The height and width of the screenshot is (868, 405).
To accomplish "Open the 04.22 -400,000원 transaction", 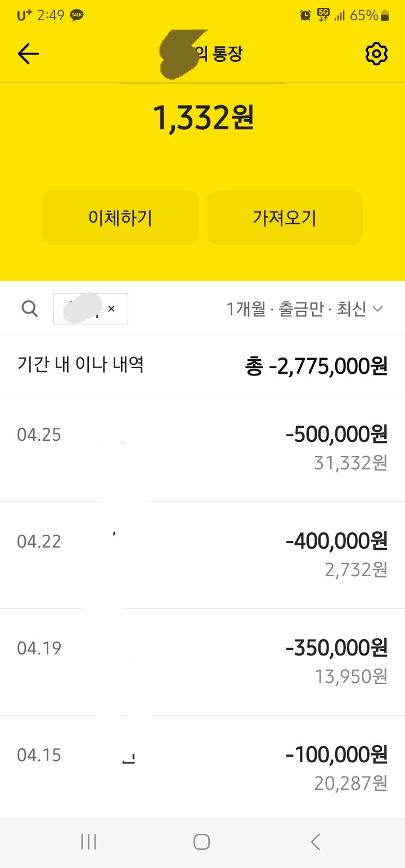I will (202, 555).
